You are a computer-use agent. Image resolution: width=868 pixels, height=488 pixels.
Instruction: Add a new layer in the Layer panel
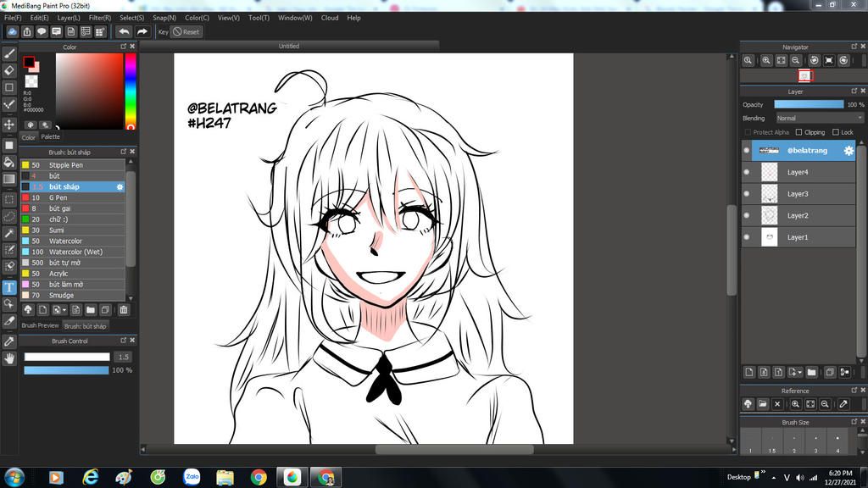(x=749, y=373)
